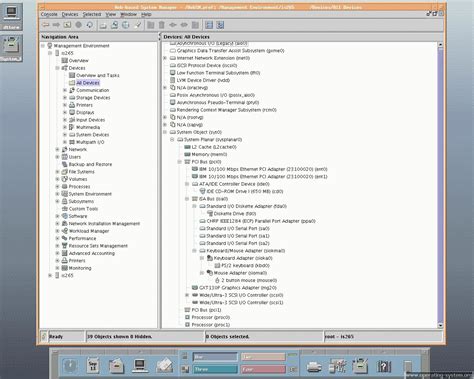
Task: Open the terminal computer icon on the front panel
Action: coord(140,366)
